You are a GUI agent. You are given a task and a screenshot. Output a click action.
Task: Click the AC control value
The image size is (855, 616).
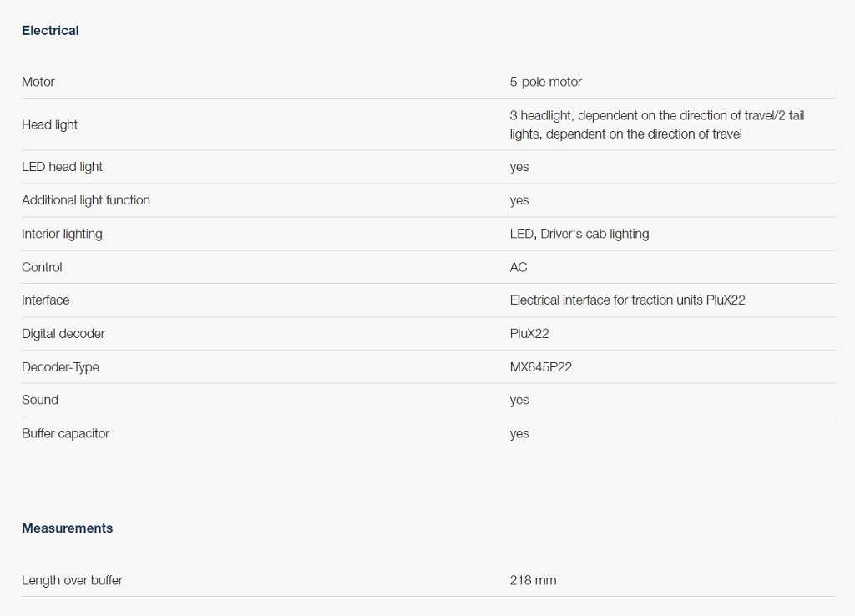[x=519, y=267]
